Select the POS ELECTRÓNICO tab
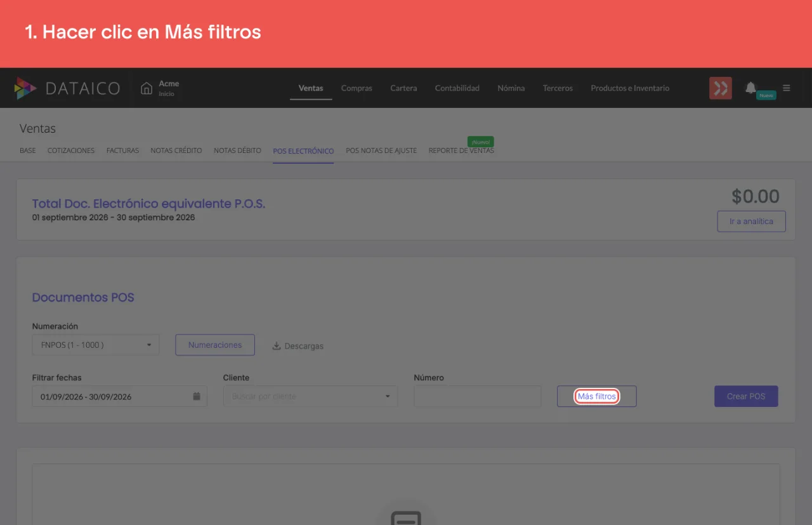The width and height of the screenshot is (812, 525). coord(303,151)
